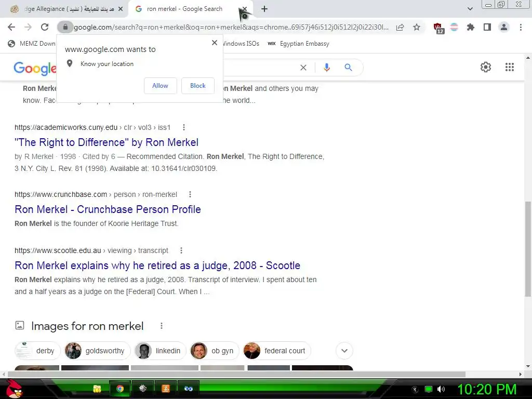This screenshot has height=399, width=532.
Task: Filter images by the linkedin chip
Action: pos(160,351)
